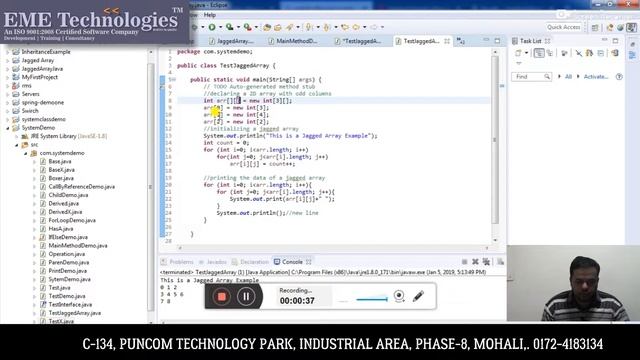Open the Javadoc view tab
The width and height of the screenshot is (640, 360).
(x=212, y=262)
